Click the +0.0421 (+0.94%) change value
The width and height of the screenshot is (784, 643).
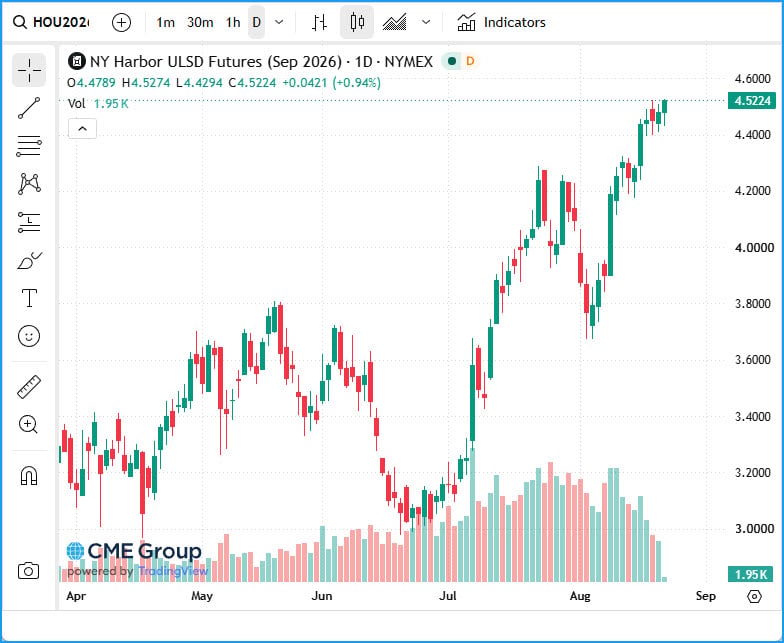point(332,82)
